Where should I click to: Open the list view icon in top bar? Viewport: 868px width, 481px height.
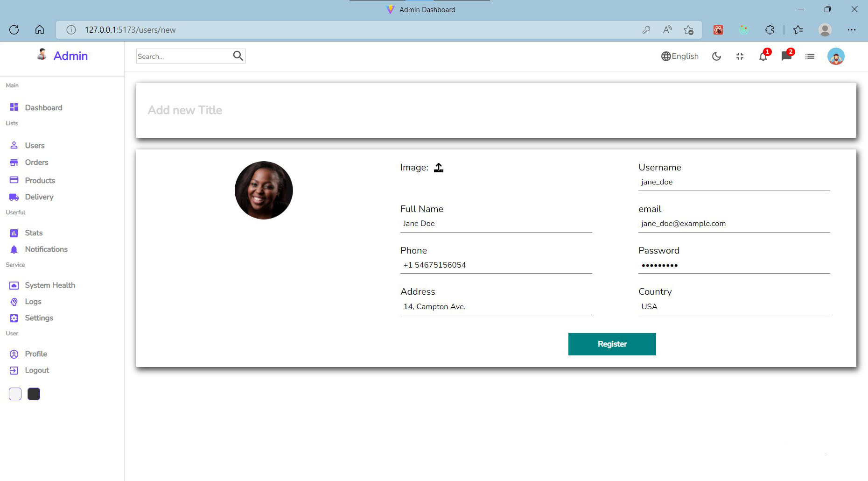(x=810, y=57)
